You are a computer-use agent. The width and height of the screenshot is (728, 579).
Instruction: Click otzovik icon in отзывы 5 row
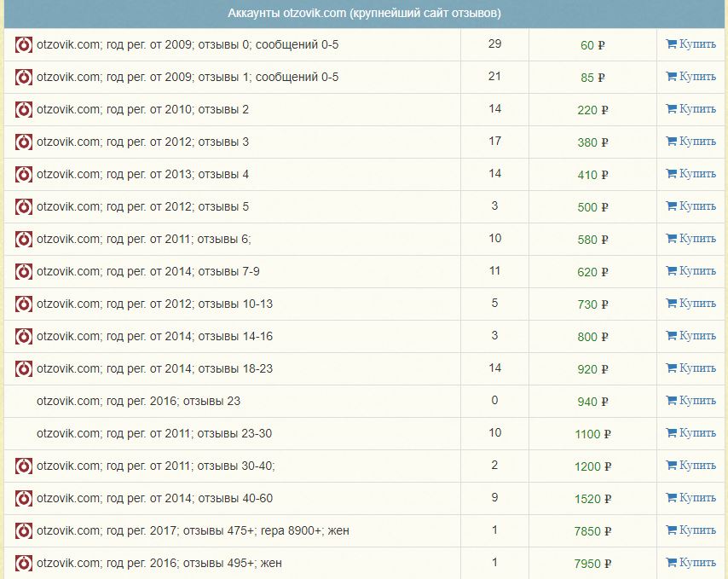pyautogui.click(x=24, y=206)
